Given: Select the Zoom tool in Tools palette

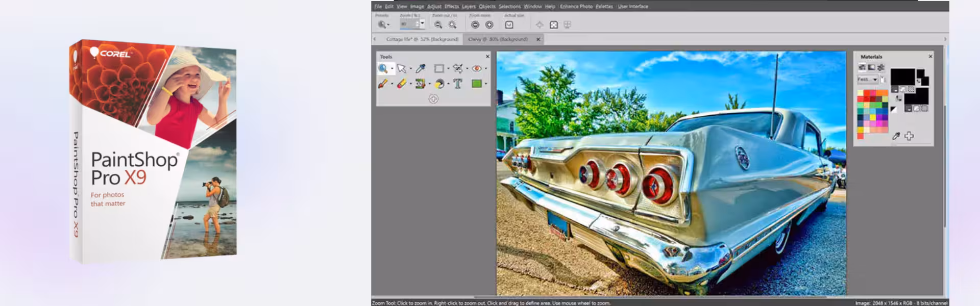Looking at the screenshot, I should (383, 68).
